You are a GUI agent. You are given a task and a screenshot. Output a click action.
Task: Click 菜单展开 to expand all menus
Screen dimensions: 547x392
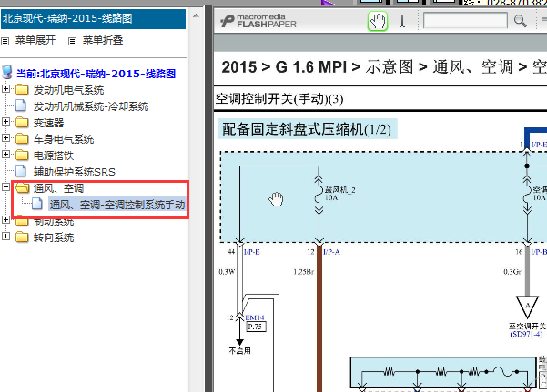(x=35, y=40)
